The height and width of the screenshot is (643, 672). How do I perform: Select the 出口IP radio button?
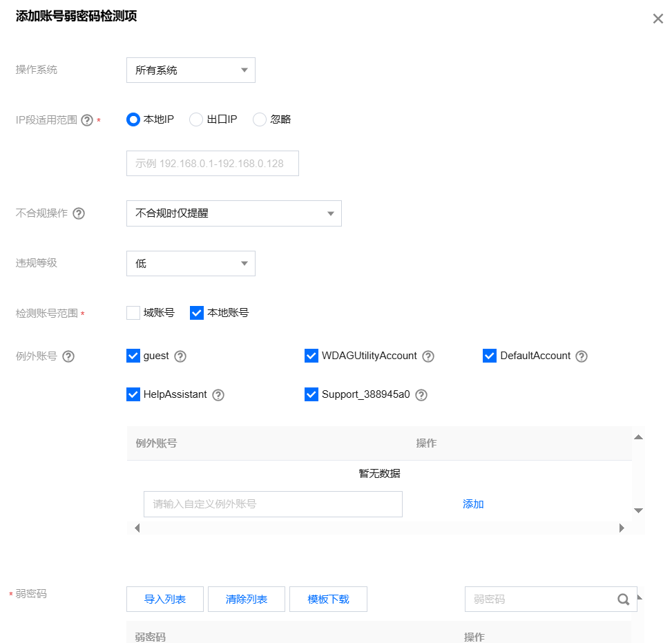pyautogui.click(x=197, y=119)
